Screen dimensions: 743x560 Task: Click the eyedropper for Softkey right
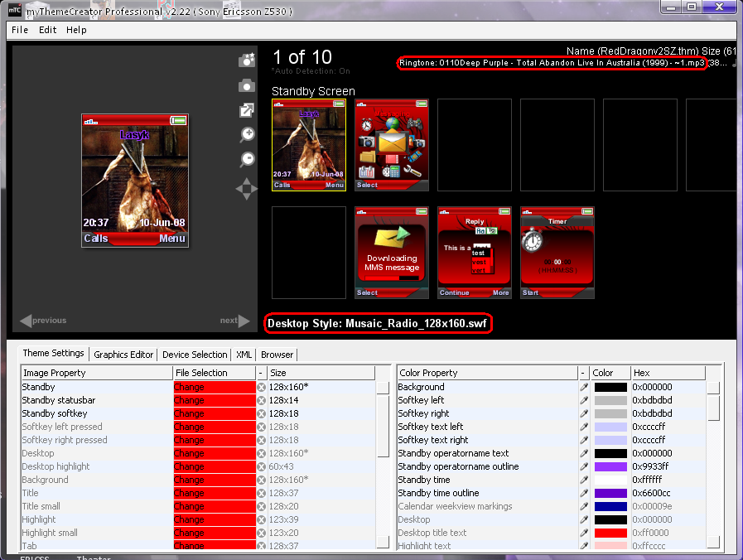click(584, 413)
